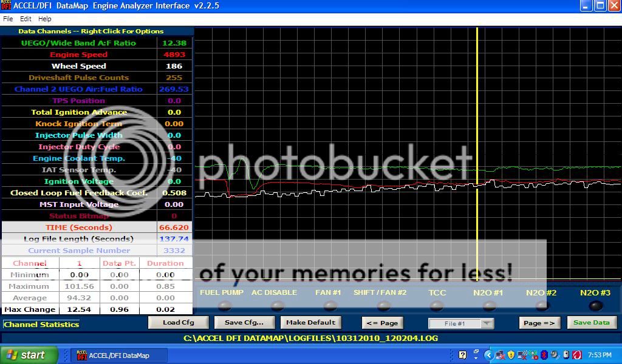Viewport: 622px width, 364px height.
Task: Click the FUEL PUMP indicator LED
Action: point(225,306)
